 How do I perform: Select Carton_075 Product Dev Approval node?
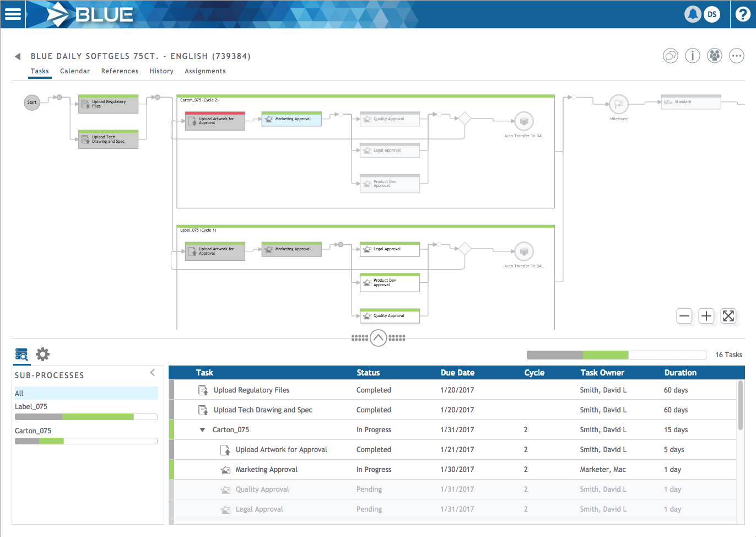click(390, 184)
